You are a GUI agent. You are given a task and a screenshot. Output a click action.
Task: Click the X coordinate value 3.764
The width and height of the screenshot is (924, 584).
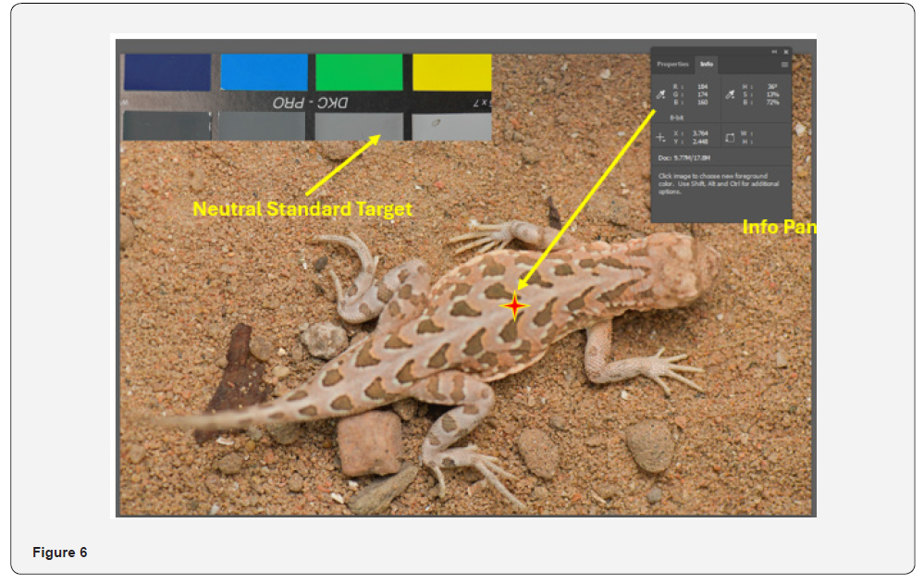point(700,133)
